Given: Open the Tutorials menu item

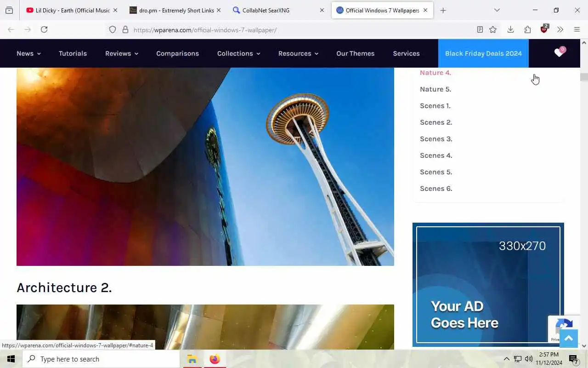Looking at the screenshot, I should click(x=73, y=53).
